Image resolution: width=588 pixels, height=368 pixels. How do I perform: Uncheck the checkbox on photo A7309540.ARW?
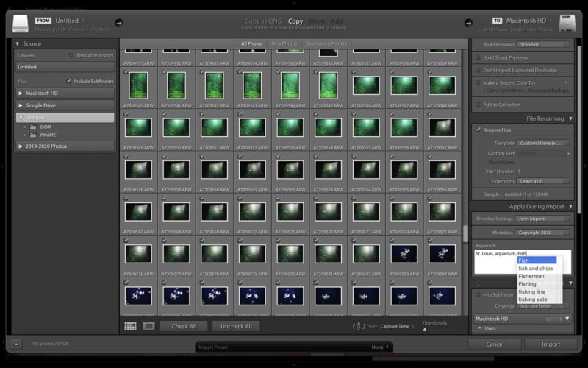[x=126, y=71]
